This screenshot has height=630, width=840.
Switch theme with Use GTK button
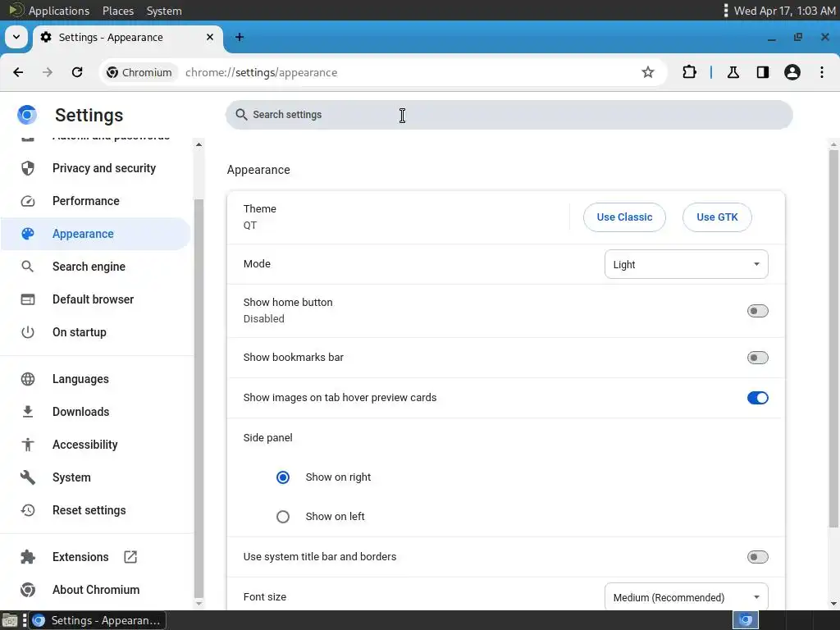pos(717,217)
